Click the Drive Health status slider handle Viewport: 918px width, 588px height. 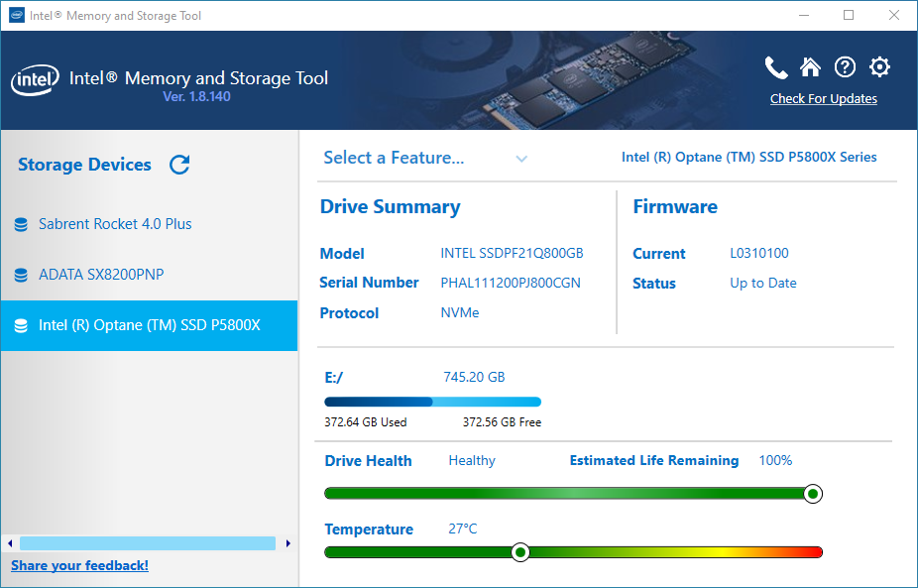pyautogui.click(x=813, y=493)
